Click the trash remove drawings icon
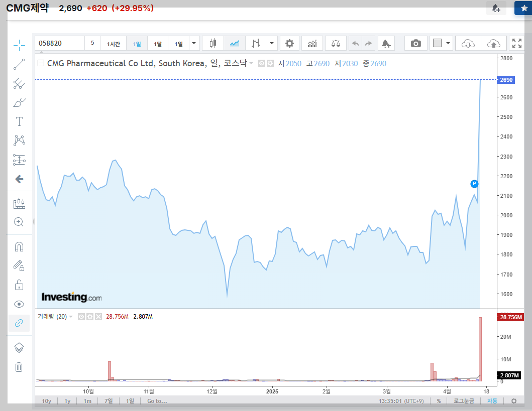 click(x=19, y=367)
